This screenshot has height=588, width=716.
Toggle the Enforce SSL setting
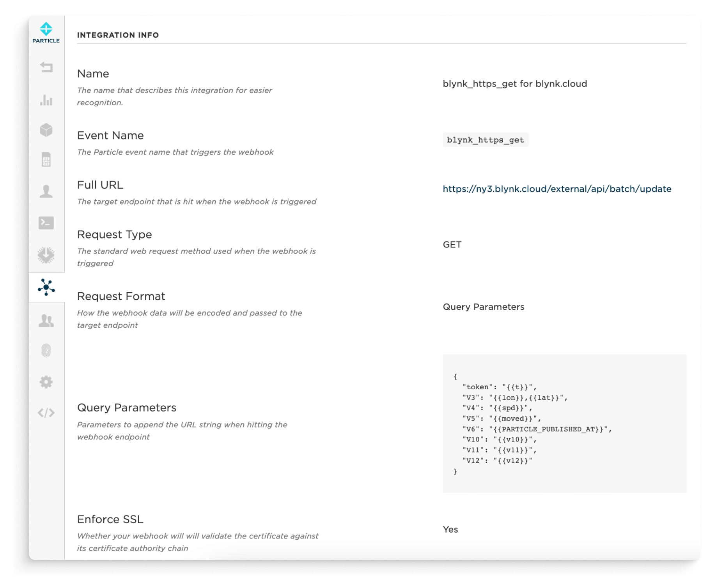450,530
